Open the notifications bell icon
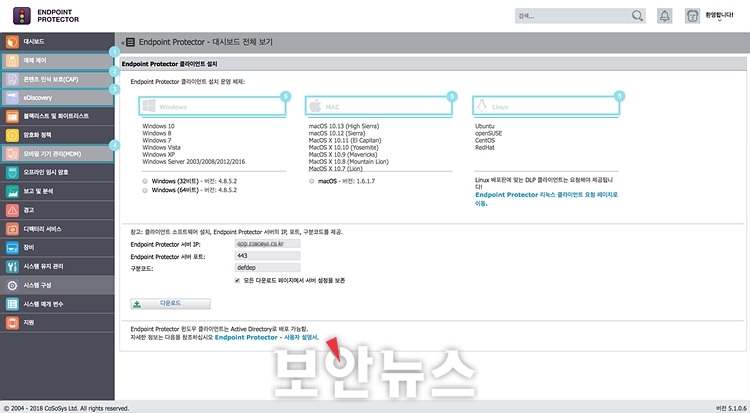 [x=664, y=16]
